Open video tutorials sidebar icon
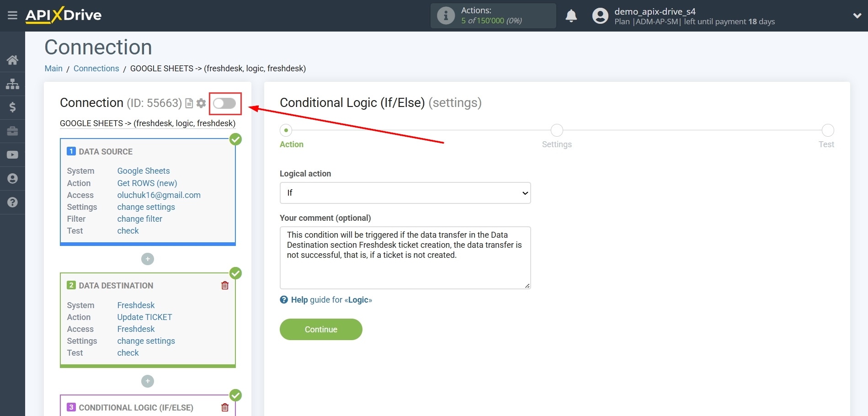The width and height of the screenshot is (868, 416). click(x=12, y=155)
